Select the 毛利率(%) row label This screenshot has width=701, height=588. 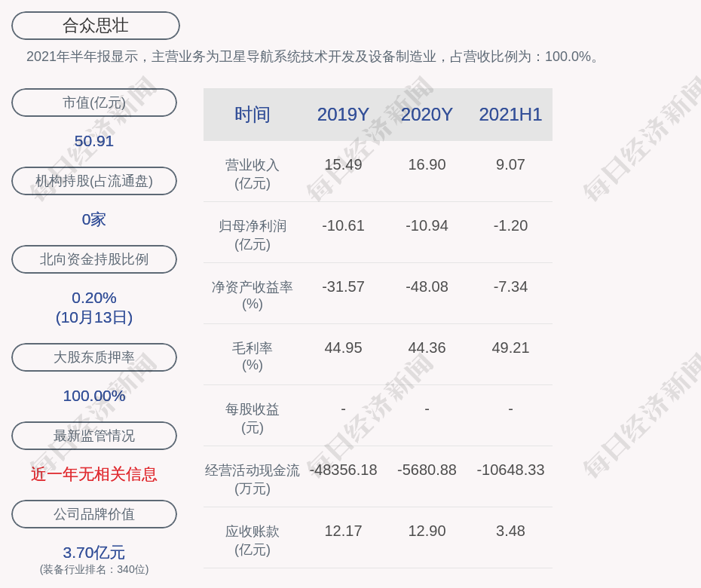click(x=253, y=357)
